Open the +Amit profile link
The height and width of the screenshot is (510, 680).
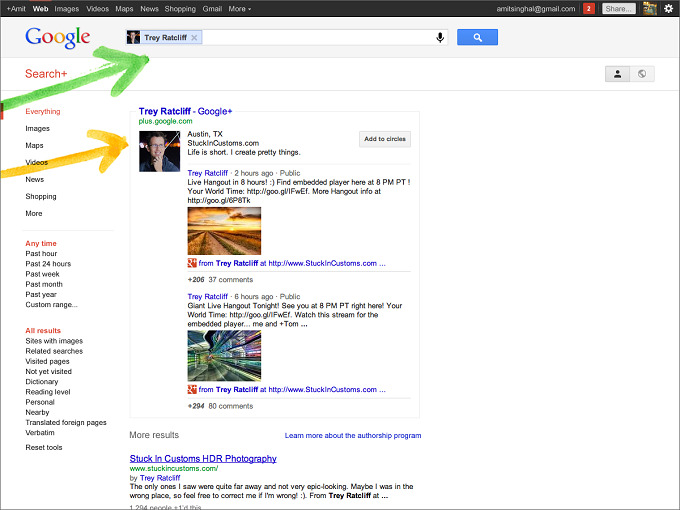click(x=16, y=9)
